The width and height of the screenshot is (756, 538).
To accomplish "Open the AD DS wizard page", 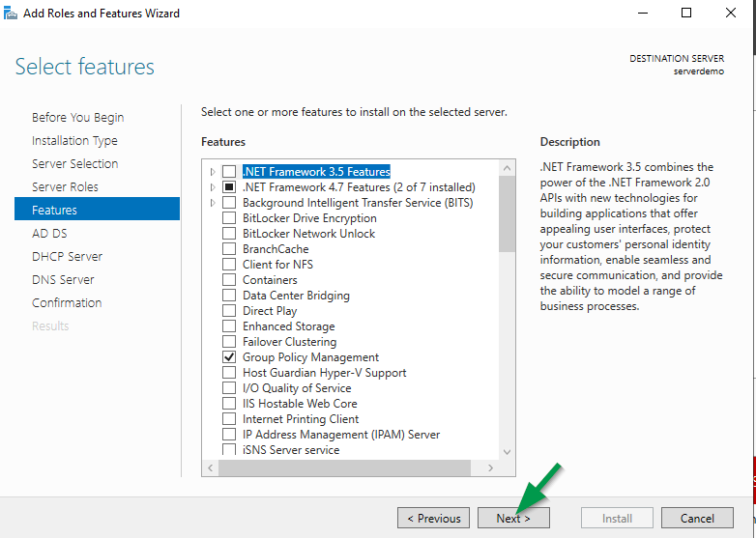I will click(49, 233).
